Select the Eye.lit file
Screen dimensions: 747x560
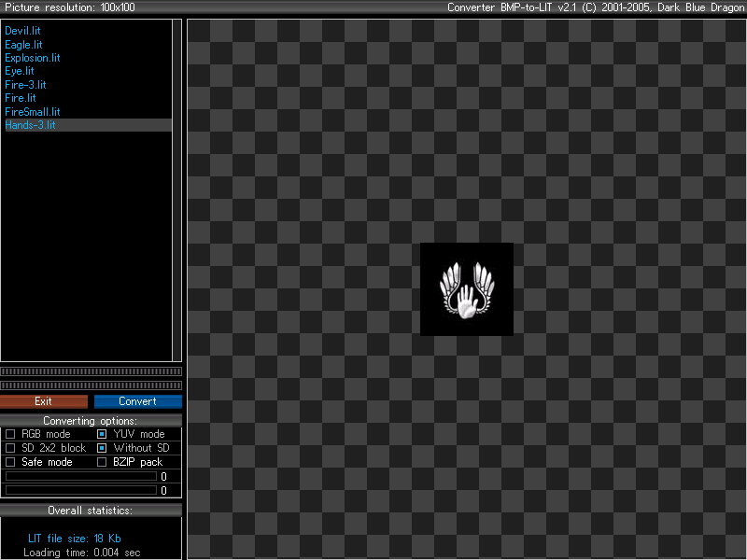20,71
